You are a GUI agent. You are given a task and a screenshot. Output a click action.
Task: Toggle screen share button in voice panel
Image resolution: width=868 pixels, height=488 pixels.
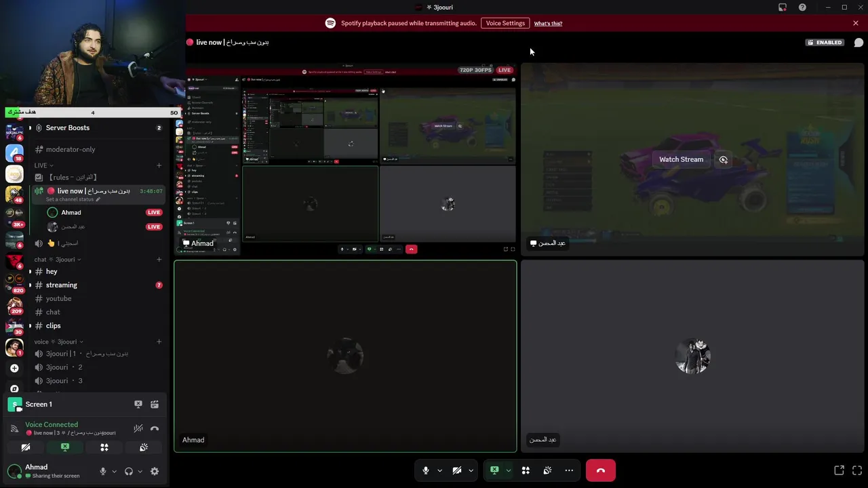click(65, 447)
